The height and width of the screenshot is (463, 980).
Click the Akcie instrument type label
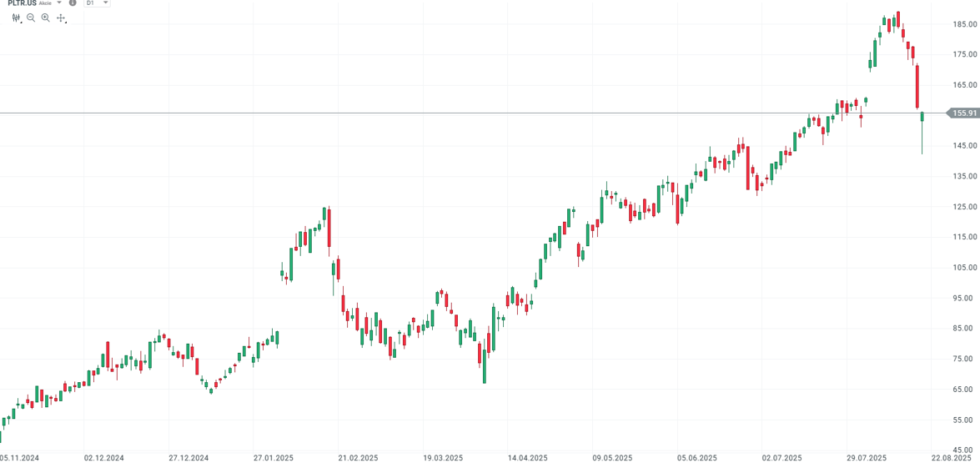coord(45,3)
